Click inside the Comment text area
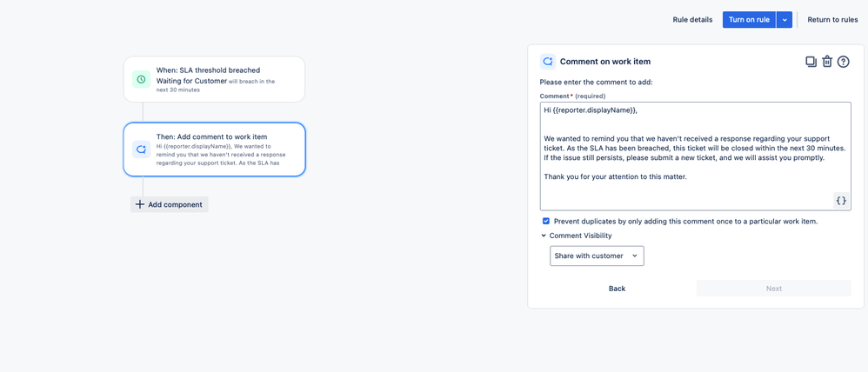868x372 pixels. (695, 156)
